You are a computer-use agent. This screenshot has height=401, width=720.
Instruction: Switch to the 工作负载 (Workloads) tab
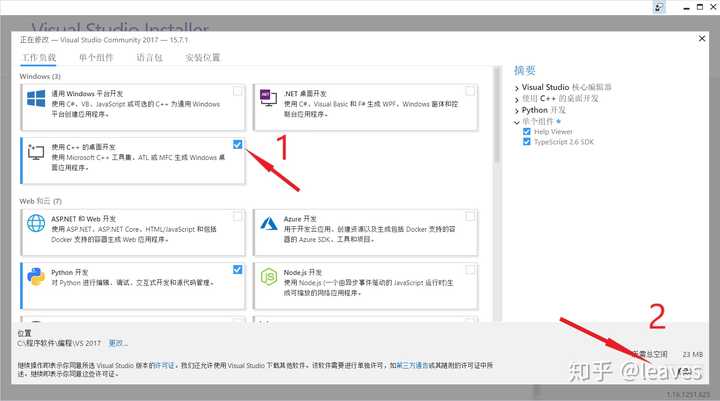[39, 57]
